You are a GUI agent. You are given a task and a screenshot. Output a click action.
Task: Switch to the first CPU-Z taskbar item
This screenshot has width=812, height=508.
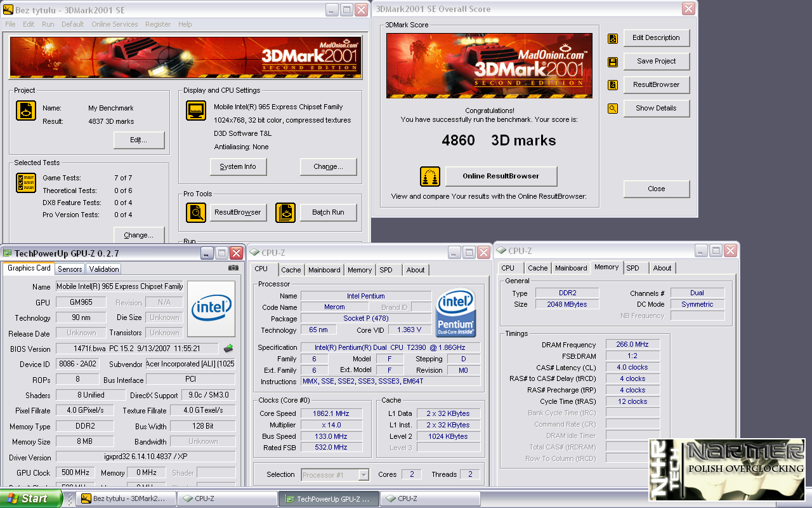pyautogui.click(x=227, y=498)
